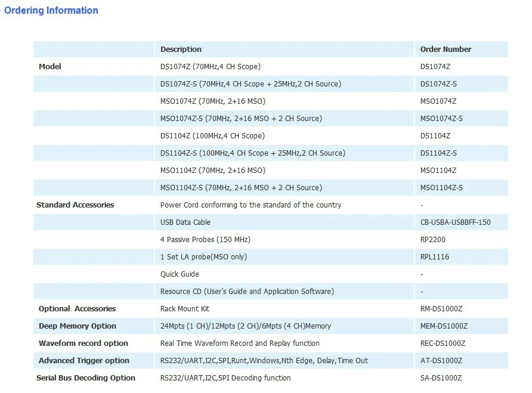
Task: Click the USB Data Cable cell
Action: pos(185,222)
